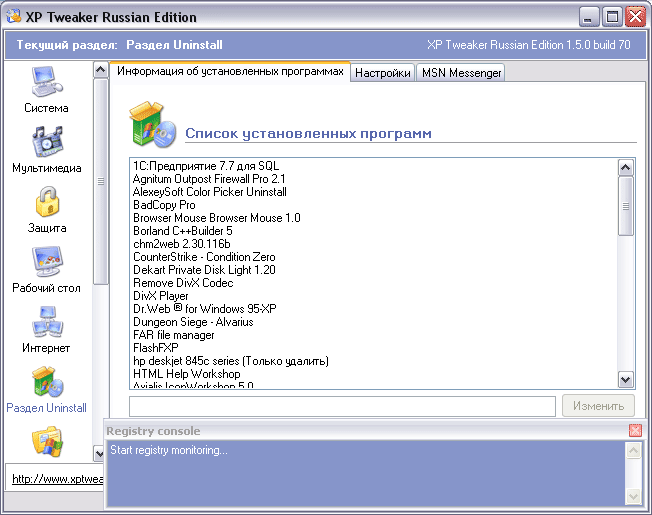Select the Раздел Uninstall sidebar icon
This screenshot has width=652, height=515.
[x=46, y=383]
